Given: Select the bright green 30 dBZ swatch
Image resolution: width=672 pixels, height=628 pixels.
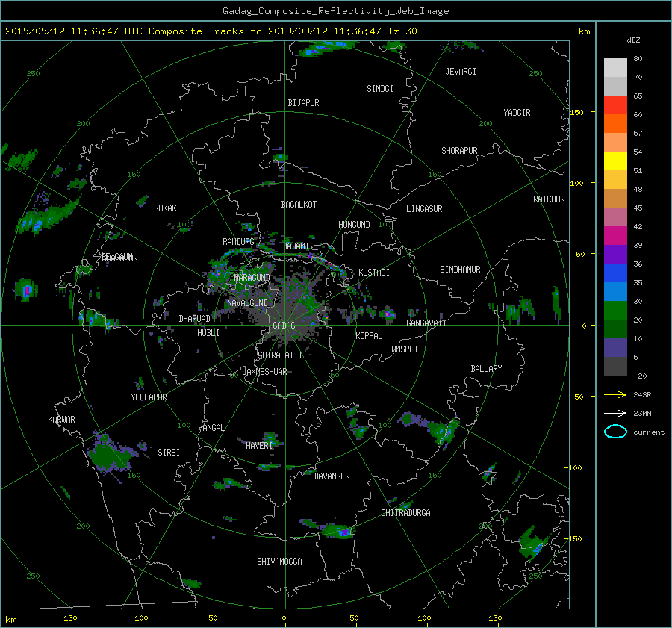Looking at the screenshot, I should [x=615, y=310].
